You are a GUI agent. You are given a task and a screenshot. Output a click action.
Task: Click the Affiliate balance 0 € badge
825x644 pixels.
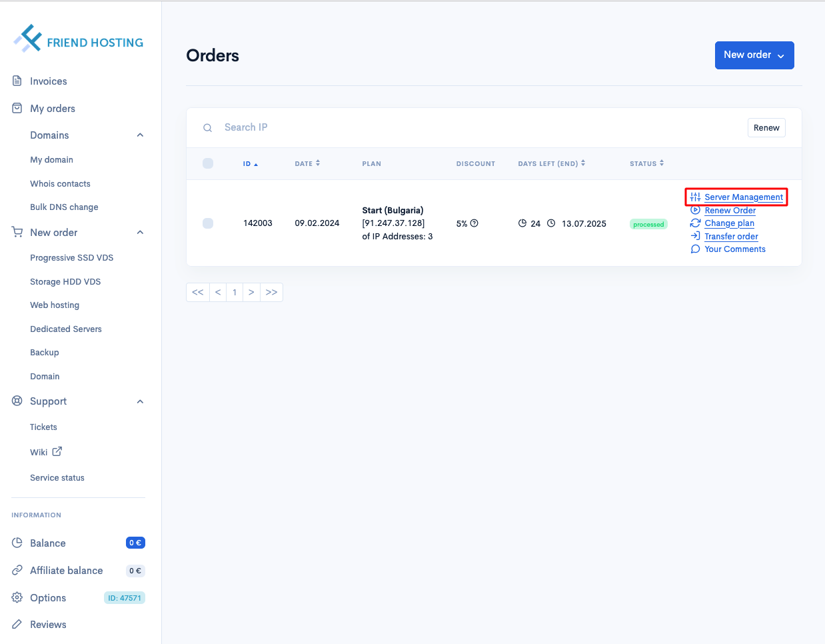click(135, 571)
